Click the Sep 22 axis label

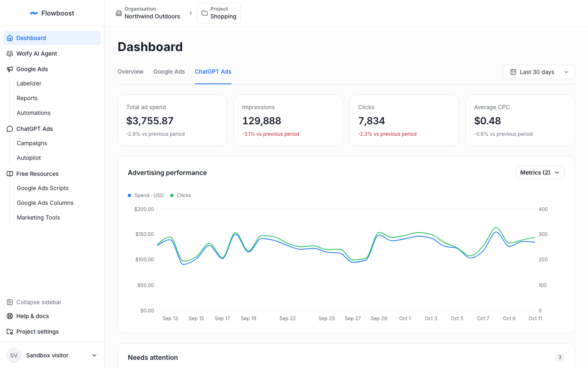[x=287, y=319]
